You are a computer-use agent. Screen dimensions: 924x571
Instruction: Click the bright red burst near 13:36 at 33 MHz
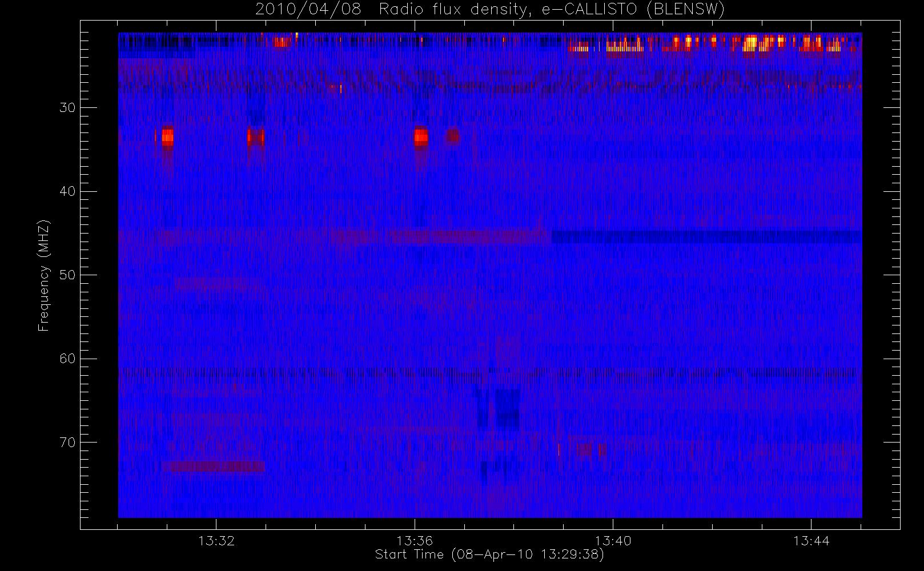421,136
